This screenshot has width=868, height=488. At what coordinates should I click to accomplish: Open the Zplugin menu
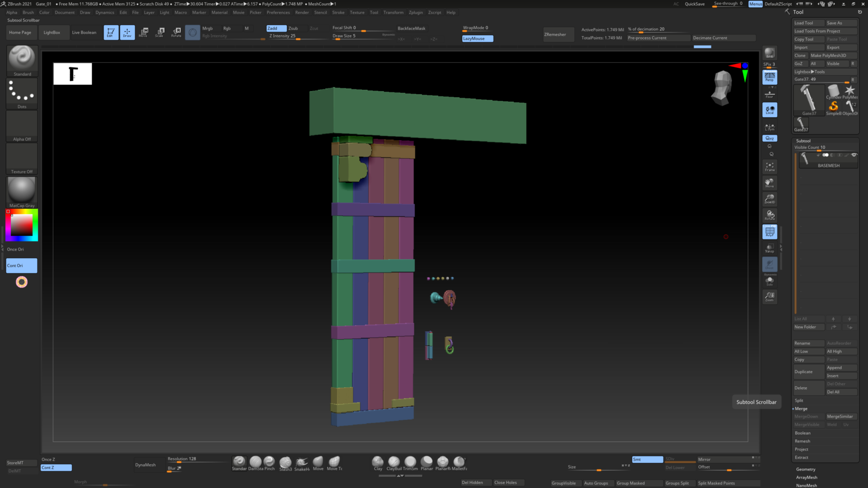(415, 13)
